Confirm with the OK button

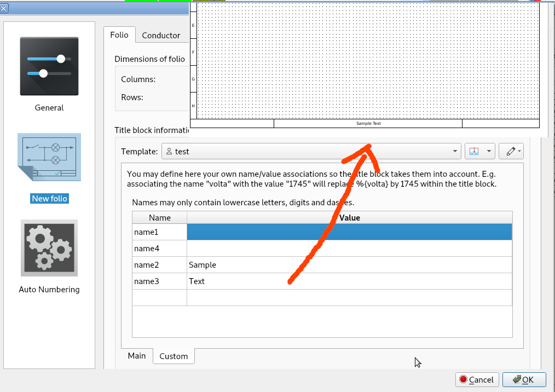[524, 379]
